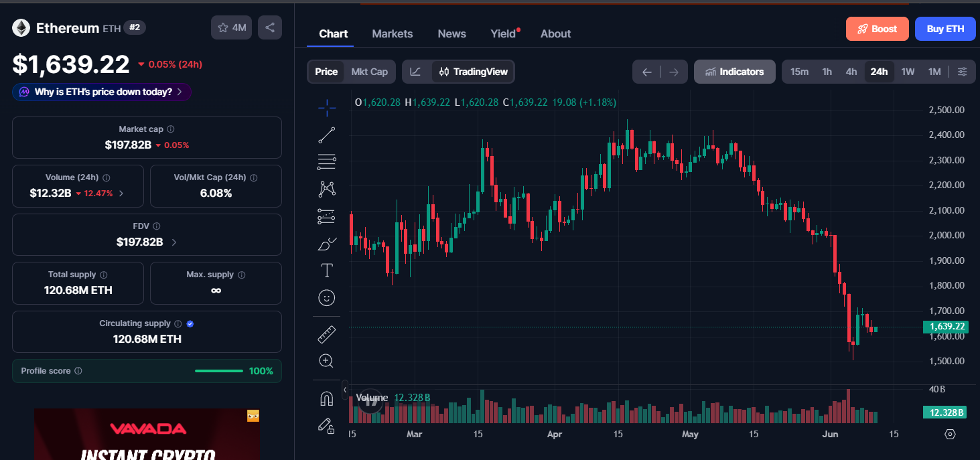This screenshot has width=980, height=460.
Task: Expand FDV details chevron
Action: tap(174, 242)
